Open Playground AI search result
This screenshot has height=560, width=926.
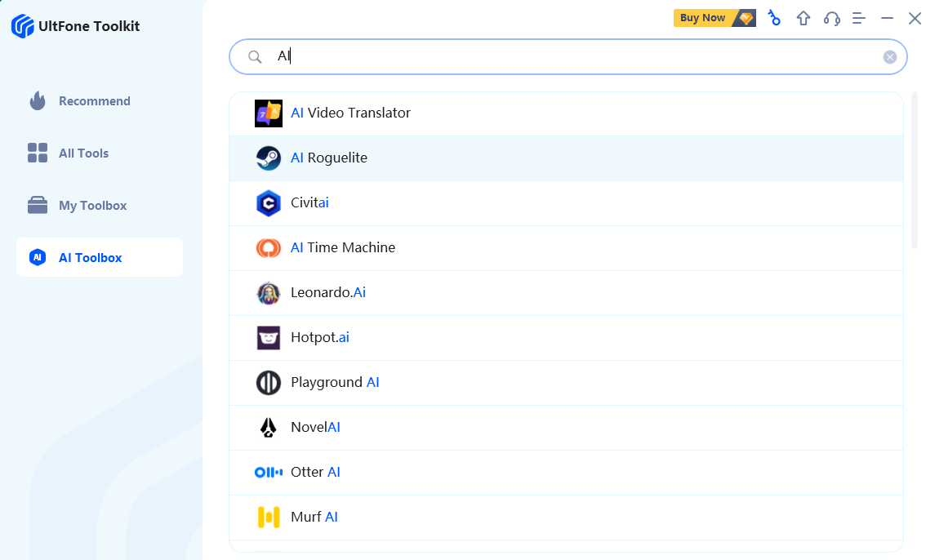point(335,382)
